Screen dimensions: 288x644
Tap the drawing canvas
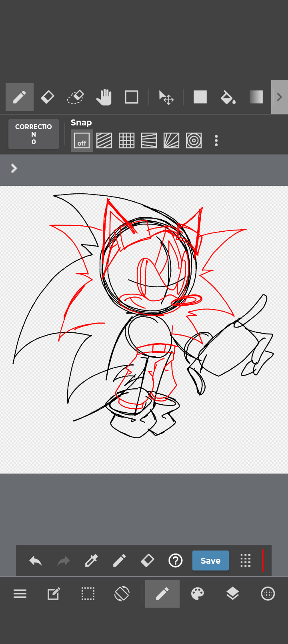click(144, 330)
